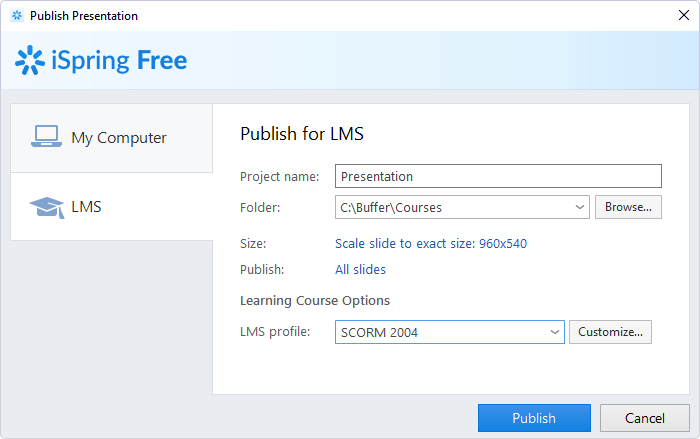
Task: Open the Scale slide to exact size link
Action: coord(431,243)
